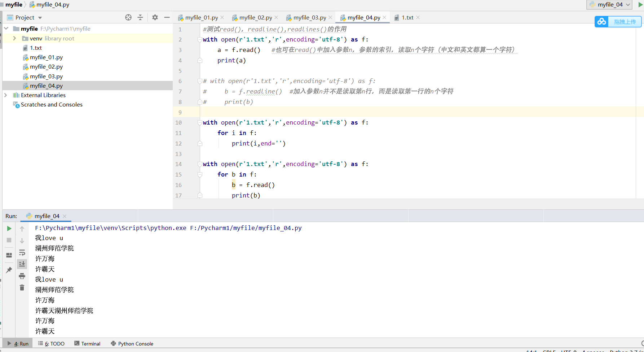Screen dimensions: 644x352
Task: Click console output line 许霸天湖州师范学院
Action: coord(64,310)
